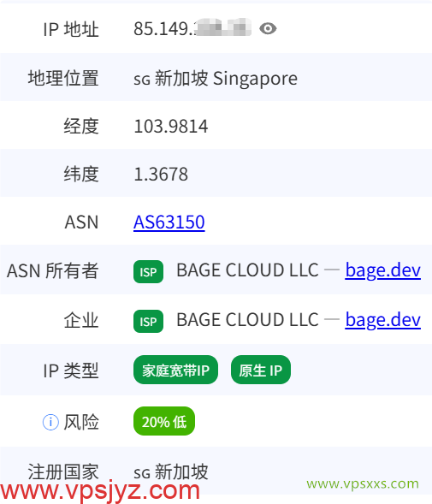The height and width of the screenshot is (504, 432).
Task: Open bage.dev link in the 企业 row
Action: (383, 320)
